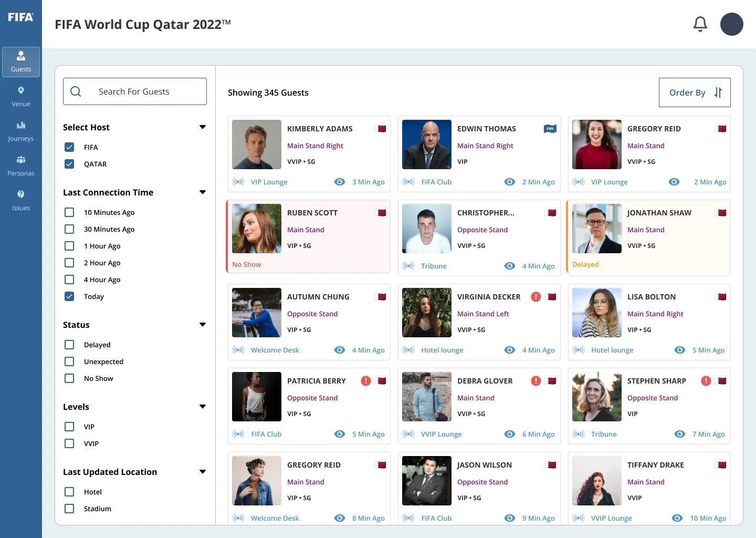Tick the VVIP level checkbox

coord(69,443)
